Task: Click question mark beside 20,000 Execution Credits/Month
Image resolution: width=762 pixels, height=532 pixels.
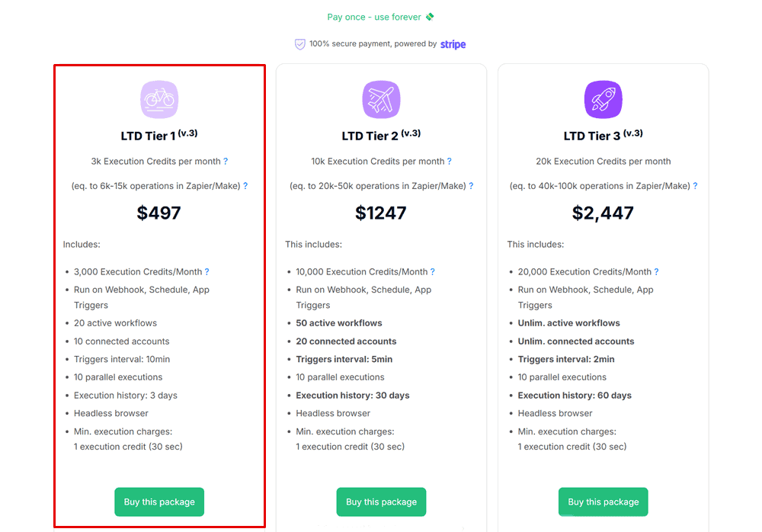Action: (x=657, y=272)
